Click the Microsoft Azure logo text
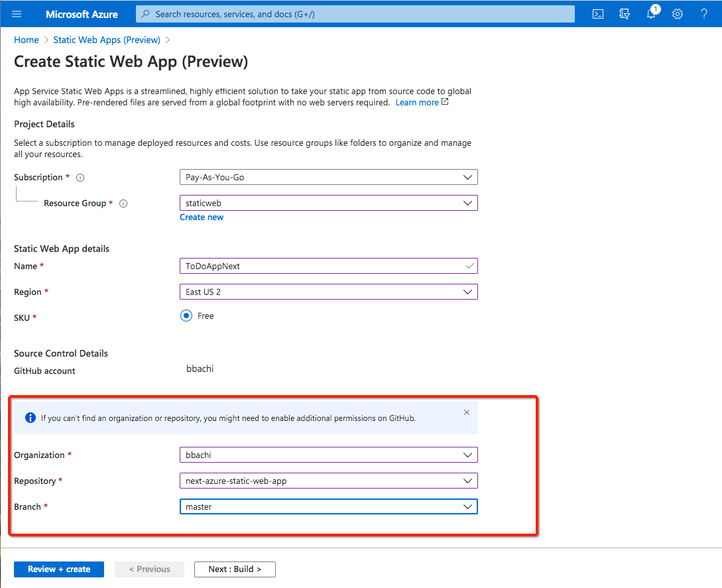Viewport: 722px width, 588px height. [x=82, y=15]
